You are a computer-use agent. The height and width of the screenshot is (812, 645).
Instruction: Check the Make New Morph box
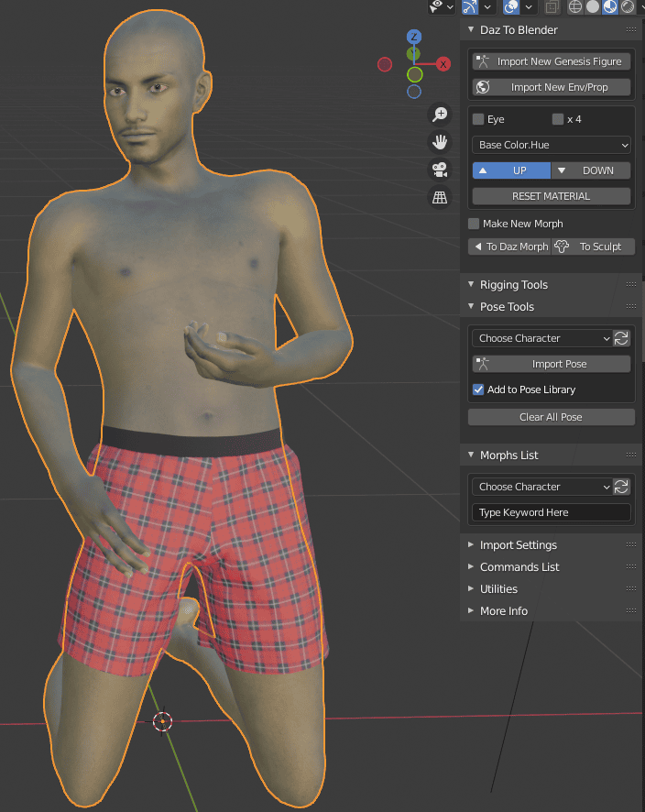(474, 224)
